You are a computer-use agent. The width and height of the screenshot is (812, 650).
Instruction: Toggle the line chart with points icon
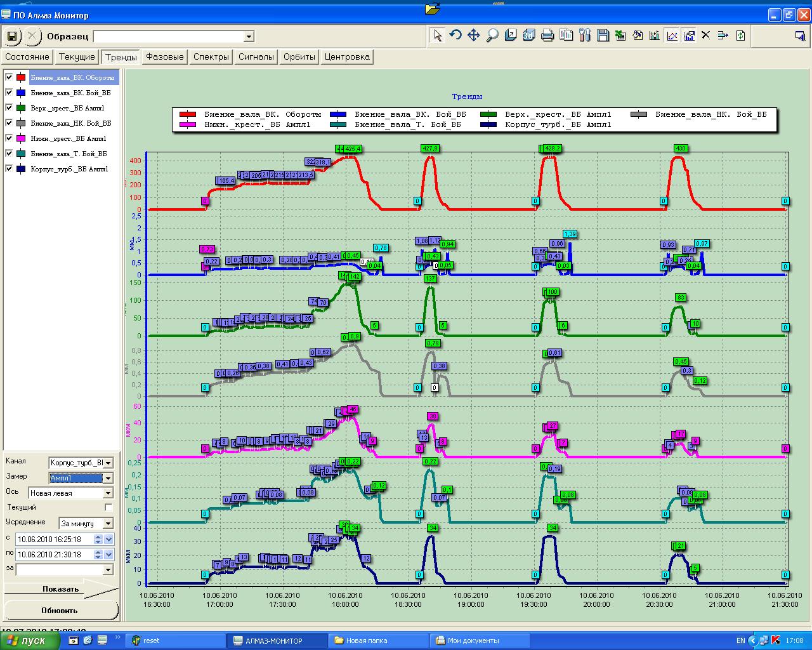click(x=672, y=36)
